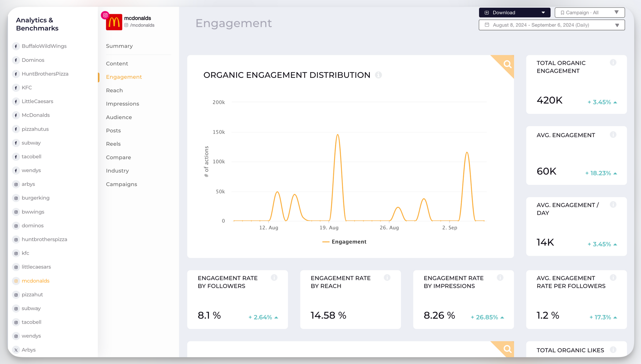Click the info icon next to Total Organic Engagement
Image resolution: width=641 pixels, height=364 pixels.
[612, 62]
